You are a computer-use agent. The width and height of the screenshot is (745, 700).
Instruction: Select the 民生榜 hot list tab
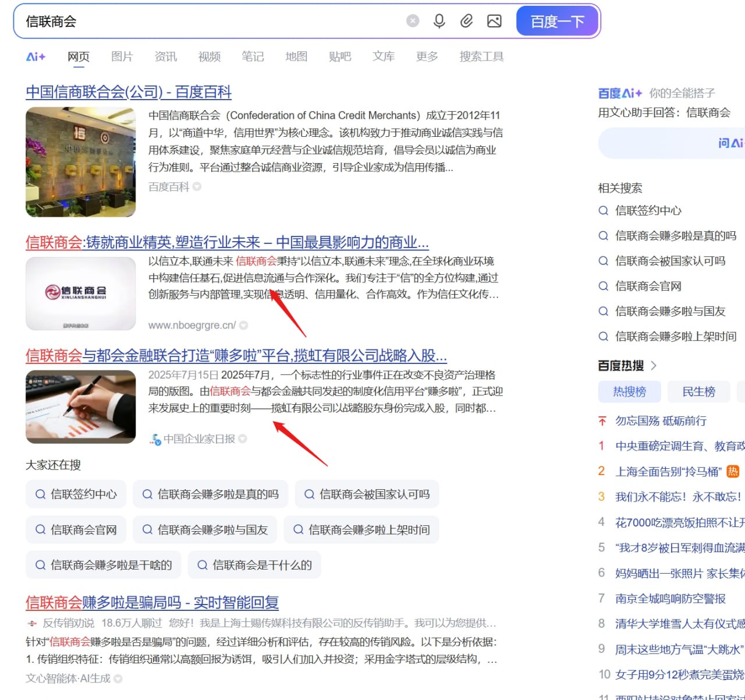(698, 391)
